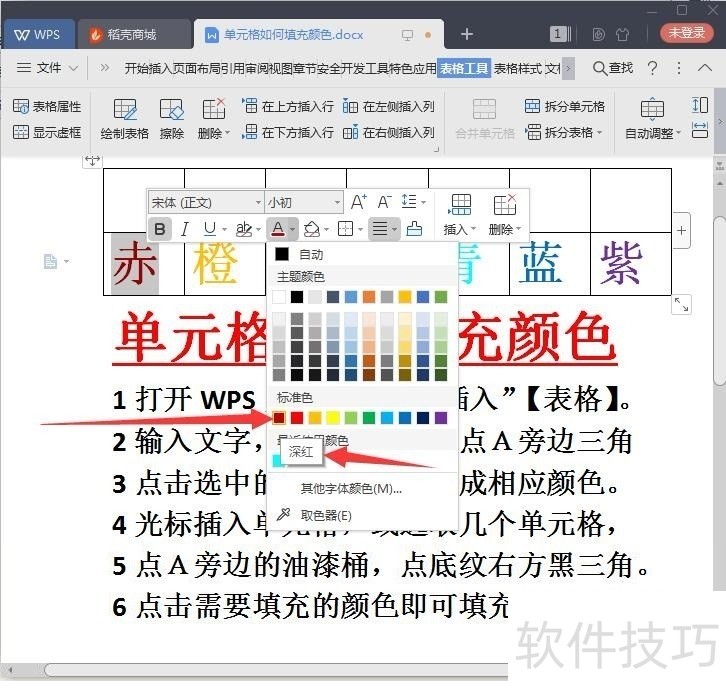Open the font color dropdown arrow
The height and width of the screenshot is (699, 726).
coord(293,229)
